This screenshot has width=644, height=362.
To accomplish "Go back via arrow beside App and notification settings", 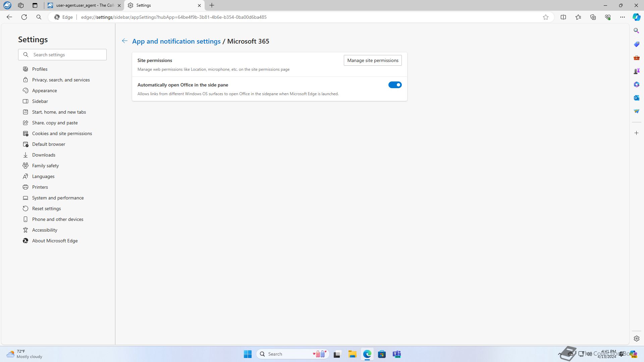I will 124,41.
